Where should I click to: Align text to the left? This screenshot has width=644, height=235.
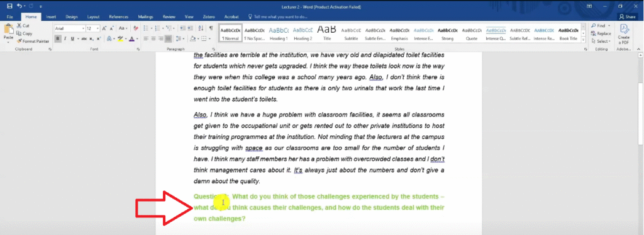[x=146, y=38]
